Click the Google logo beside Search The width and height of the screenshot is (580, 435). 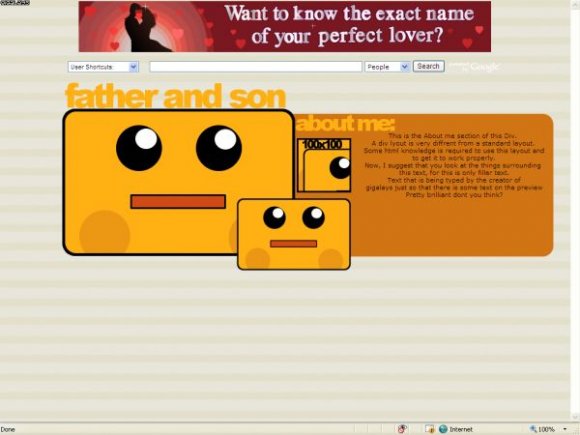pos(485,67)
